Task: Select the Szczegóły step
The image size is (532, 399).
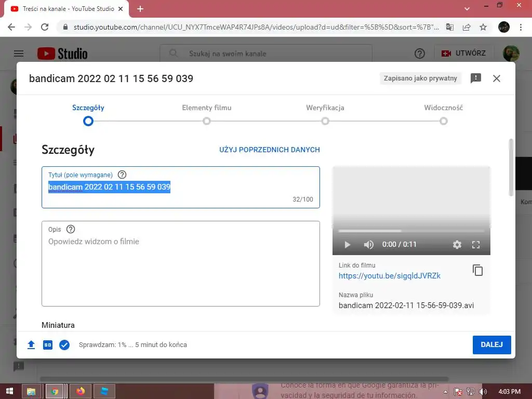Action: (88, 121)
